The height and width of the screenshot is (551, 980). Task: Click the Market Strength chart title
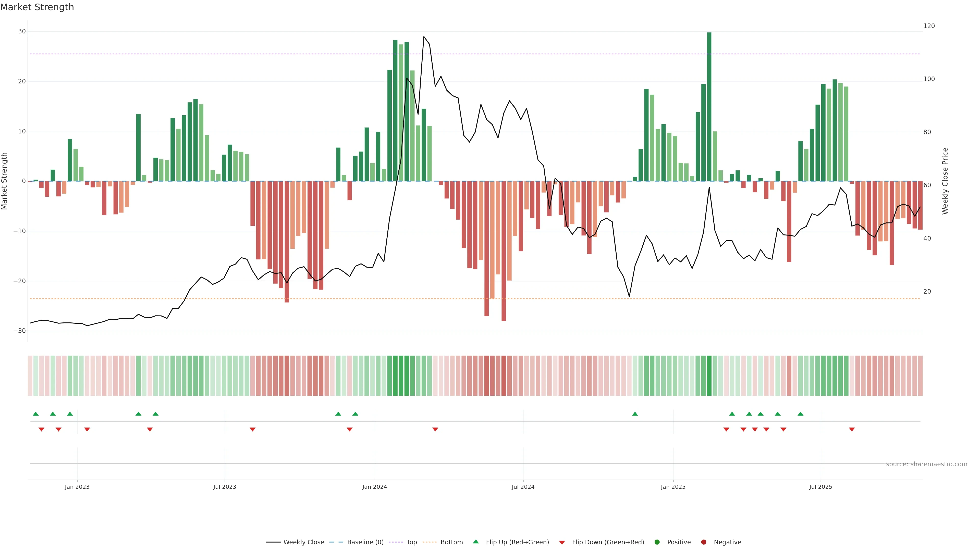37,7
